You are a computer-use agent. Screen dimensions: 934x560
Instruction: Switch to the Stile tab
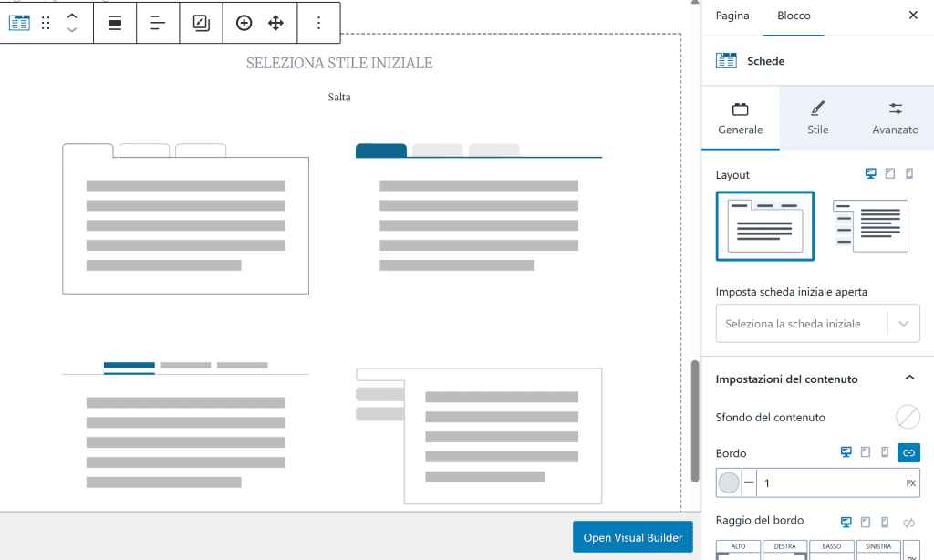pyautogui.click(x=818, y=118)
